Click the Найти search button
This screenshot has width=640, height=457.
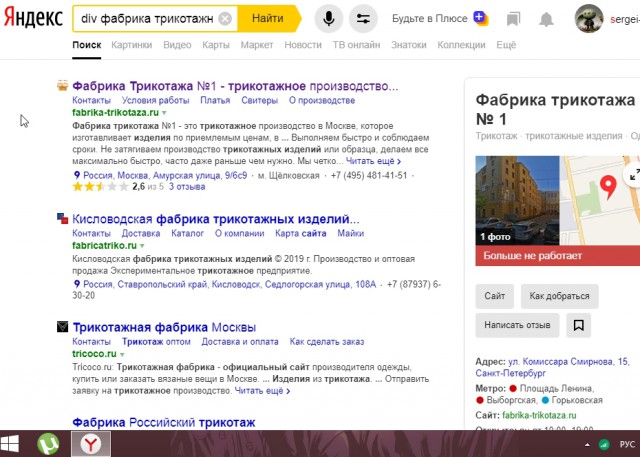[268, 18]
